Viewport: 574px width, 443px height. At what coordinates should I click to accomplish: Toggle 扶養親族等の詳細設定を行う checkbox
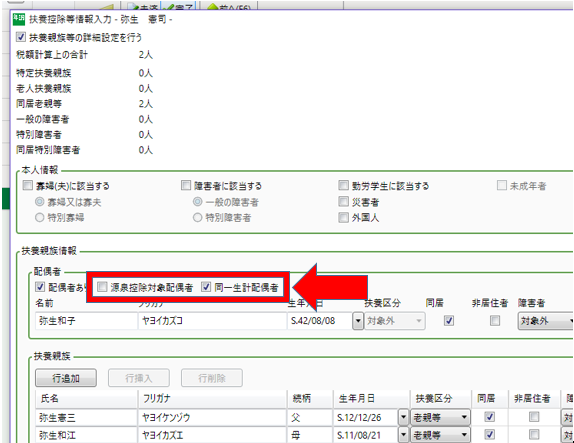21,37
